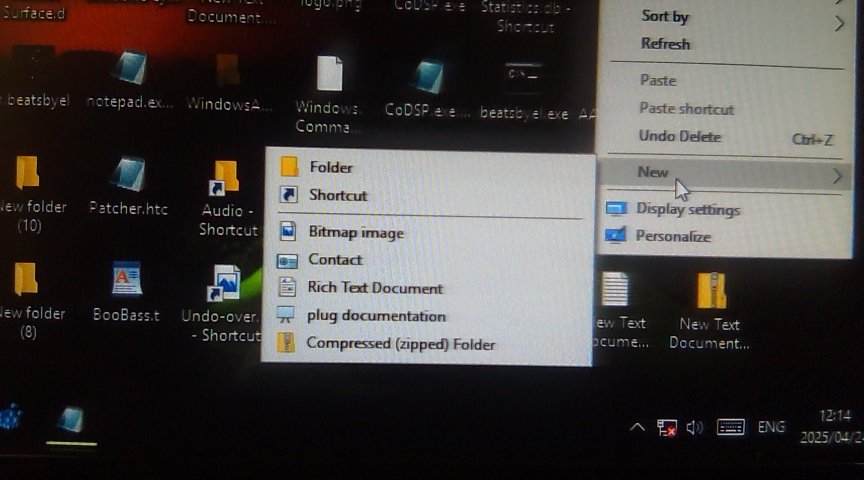Image resolution: width=864 pixels, height=480 pixels.
Task: Select Undo Delete in context menu
Action: pyautogui.click(x=679, y=136)
